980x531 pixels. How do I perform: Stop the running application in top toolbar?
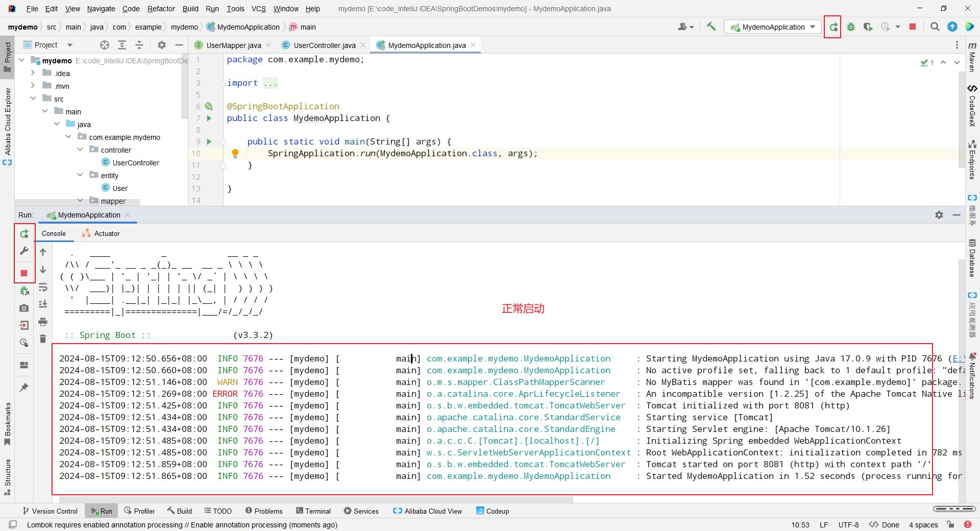pos(913,27)
